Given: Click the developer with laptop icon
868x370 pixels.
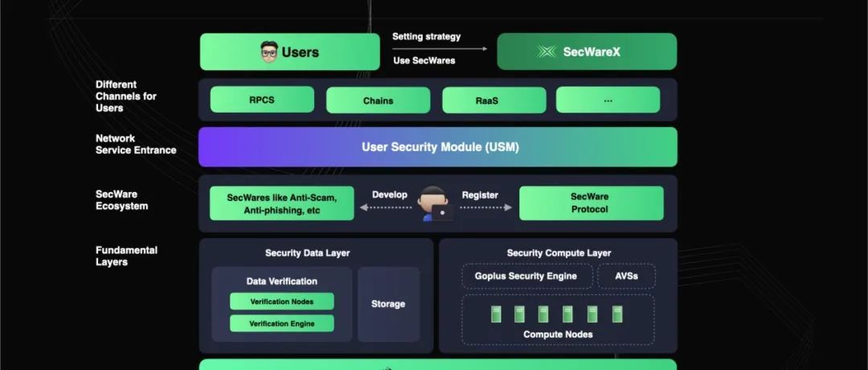Looking at the screenshot, I should (436, 204).
